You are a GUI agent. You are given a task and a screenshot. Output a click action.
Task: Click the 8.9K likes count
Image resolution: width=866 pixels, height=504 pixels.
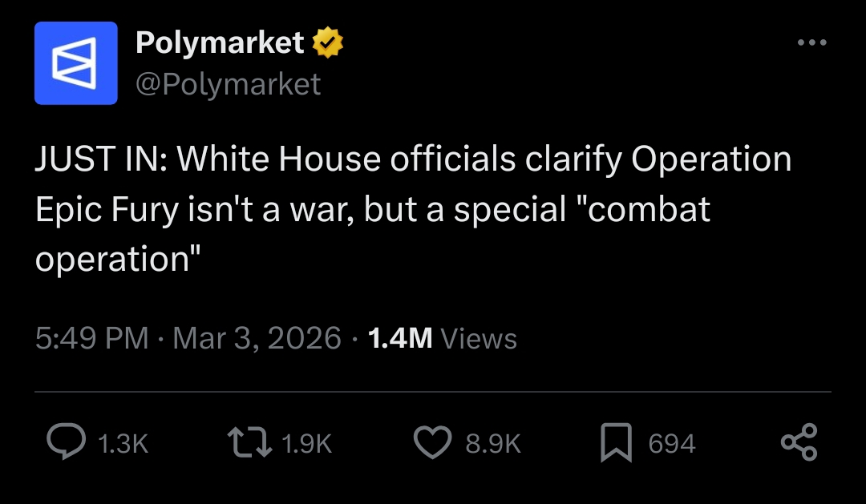coord(493,444)
